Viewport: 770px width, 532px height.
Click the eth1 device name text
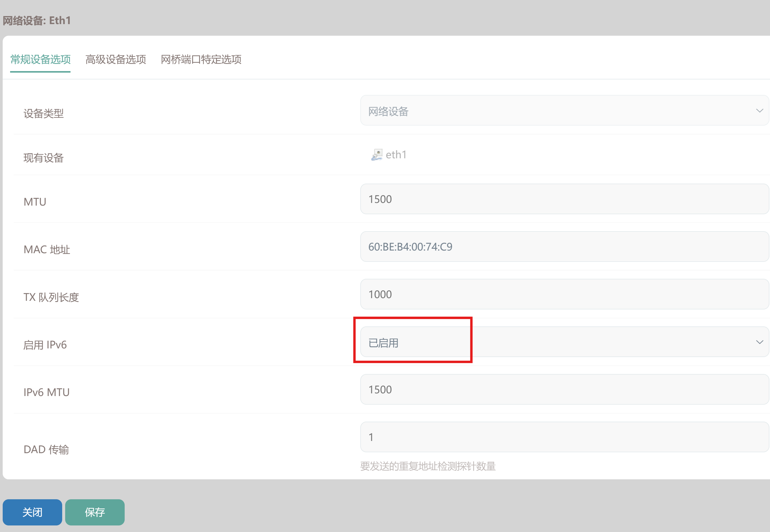[x=396, y=155]
